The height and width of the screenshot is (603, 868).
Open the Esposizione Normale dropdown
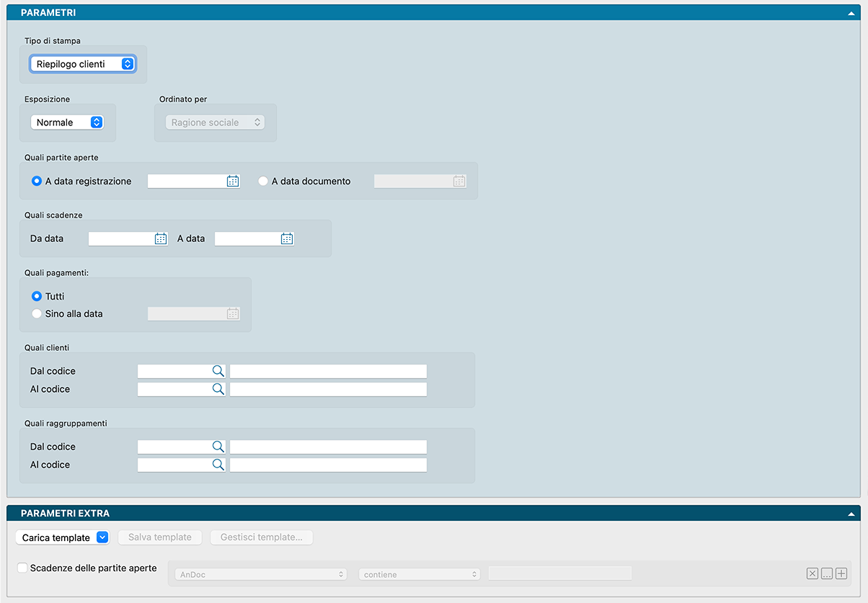(67, 122)
